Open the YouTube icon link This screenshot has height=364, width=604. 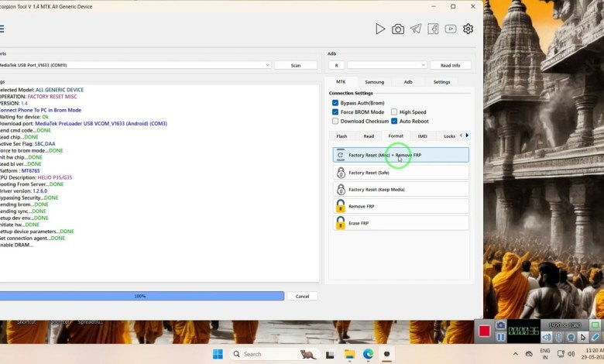tap(451, 29)
